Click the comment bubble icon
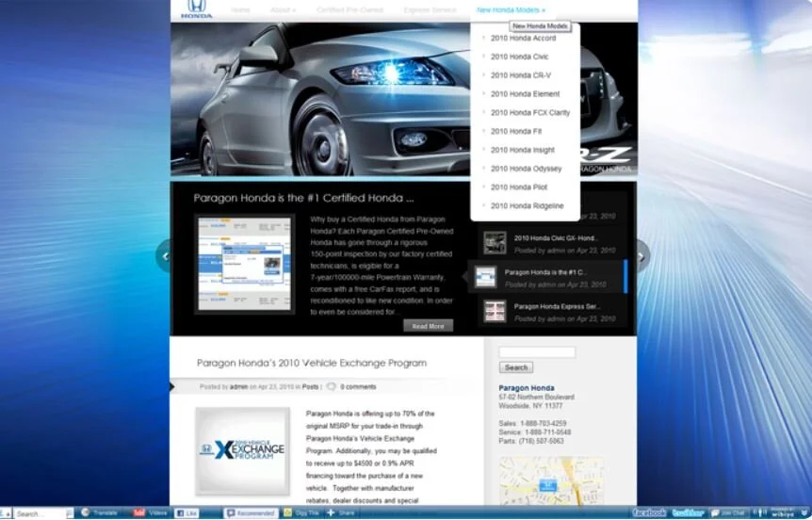812x520 pixels. click(331, 386)
